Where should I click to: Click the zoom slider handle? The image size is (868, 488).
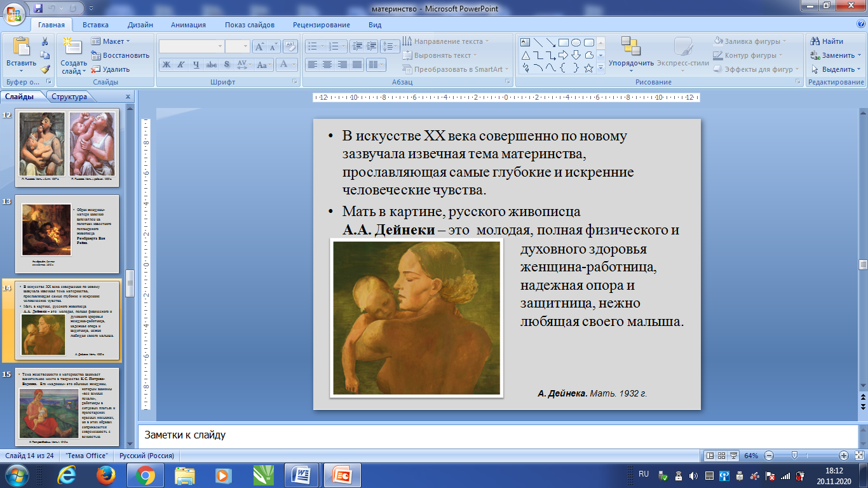point(794,456)
